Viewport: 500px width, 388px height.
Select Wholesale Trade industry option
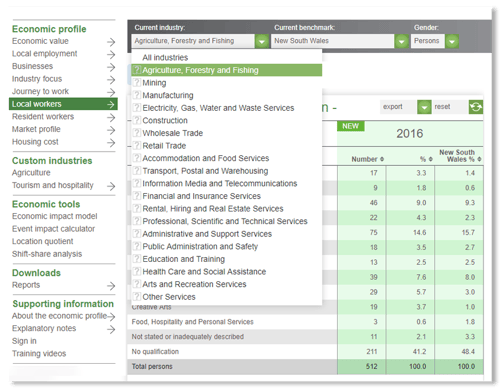coord(173,133)
